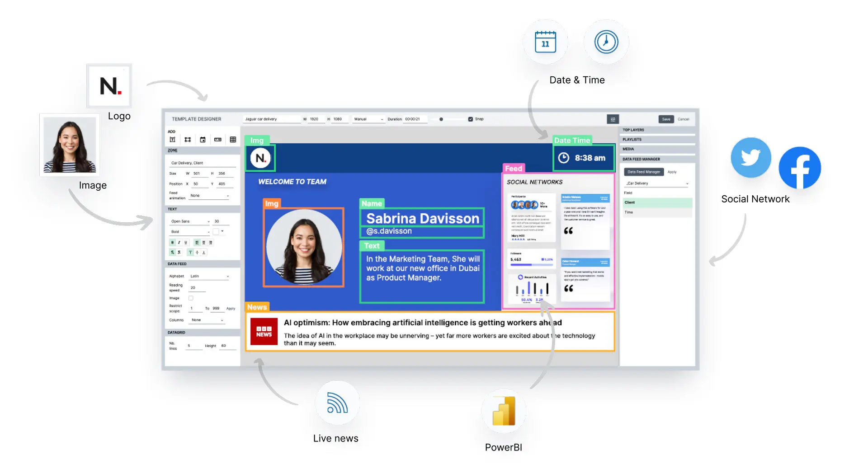Open the Alphabet Latin dropdown
The image size is (868, 474).
(209, 276)
